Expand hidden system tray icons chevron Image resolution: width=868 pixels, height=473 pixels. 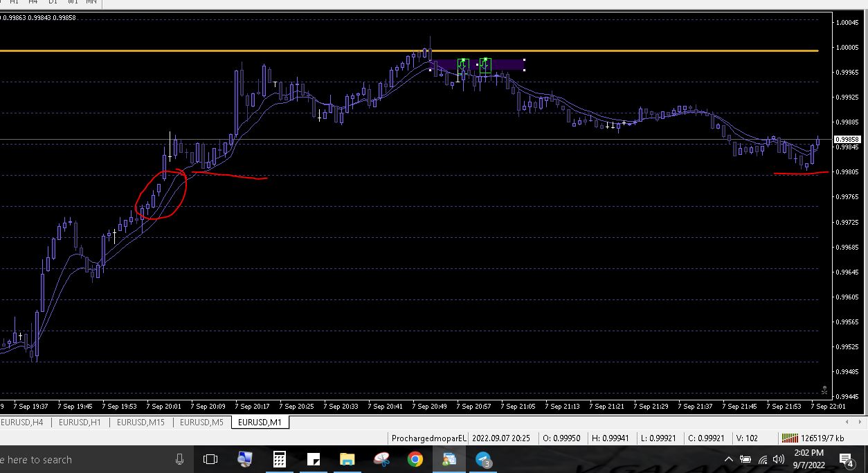point(728,459)
